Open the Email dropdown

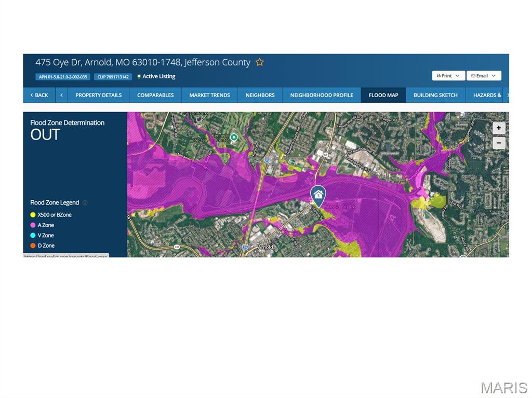point(483,76)
